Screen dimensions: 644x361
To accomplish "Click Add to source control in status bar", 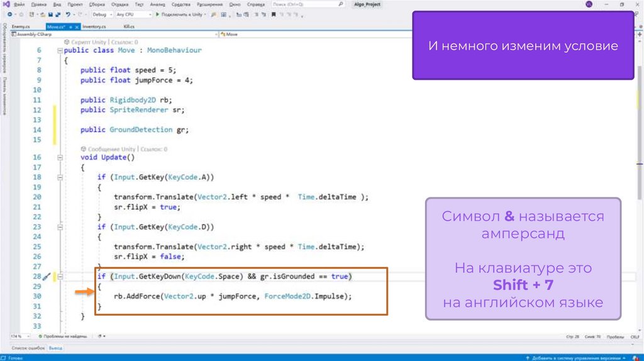I will click(576, 358).
